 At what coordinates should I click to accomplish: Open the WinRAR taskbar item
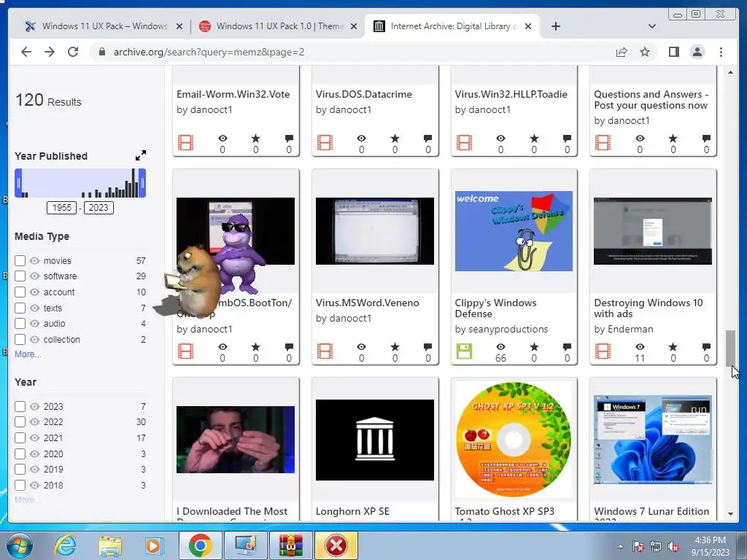tap(290, 545)
